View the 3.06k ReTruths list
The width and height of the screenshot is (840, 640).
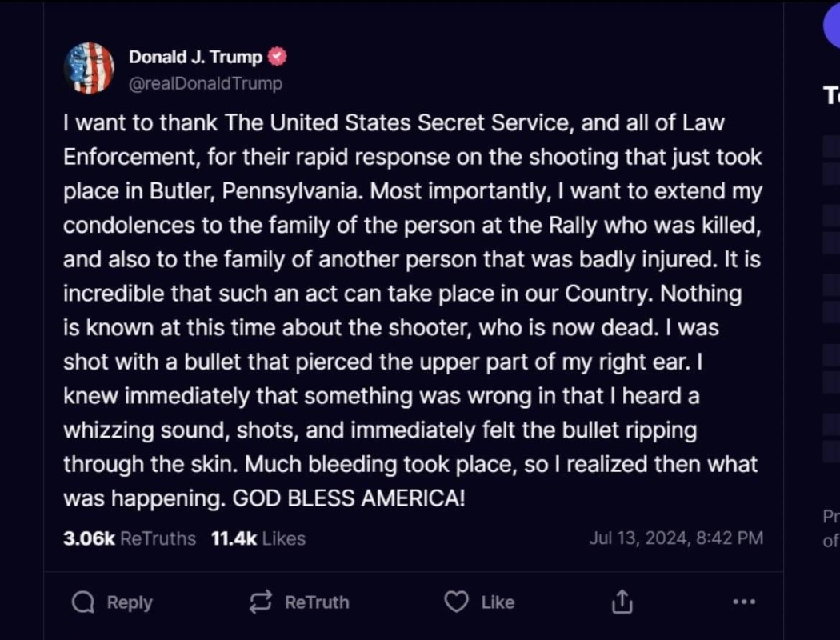pyautogui.click(x=130, y=538)
